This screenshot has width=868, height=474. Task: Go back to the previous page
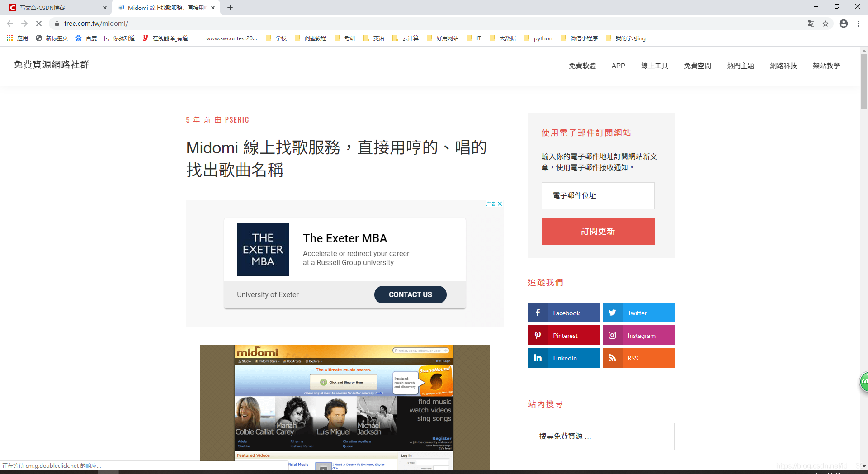click(x=10, y=24)
